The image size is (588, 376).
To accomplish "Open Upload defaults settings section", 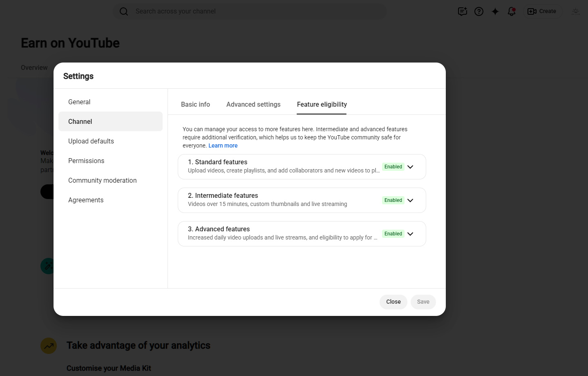I will click(x=110, y=141).
